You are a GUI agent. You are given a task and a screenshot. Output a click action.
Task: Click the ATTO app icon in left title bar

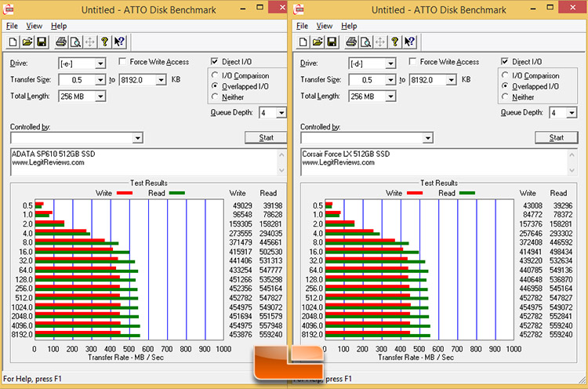pyautogui.click(x=8, y=9)
